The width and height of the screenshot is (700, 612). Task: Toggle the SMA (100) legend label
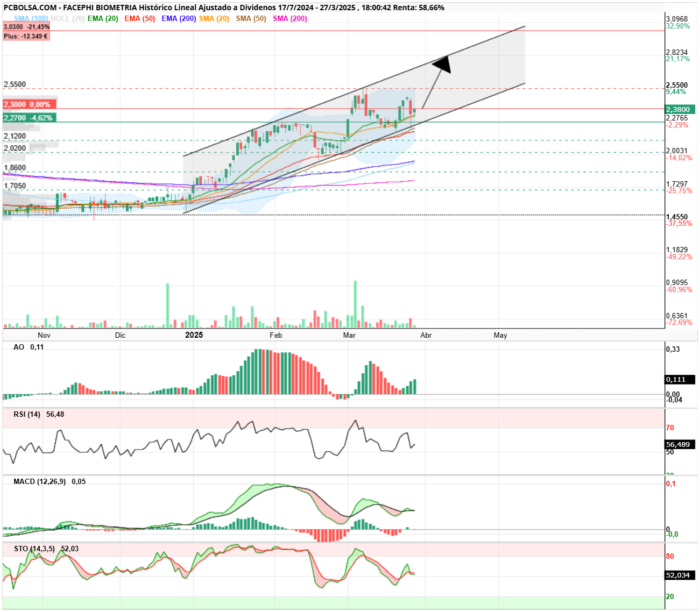click(x=31, y=18)
